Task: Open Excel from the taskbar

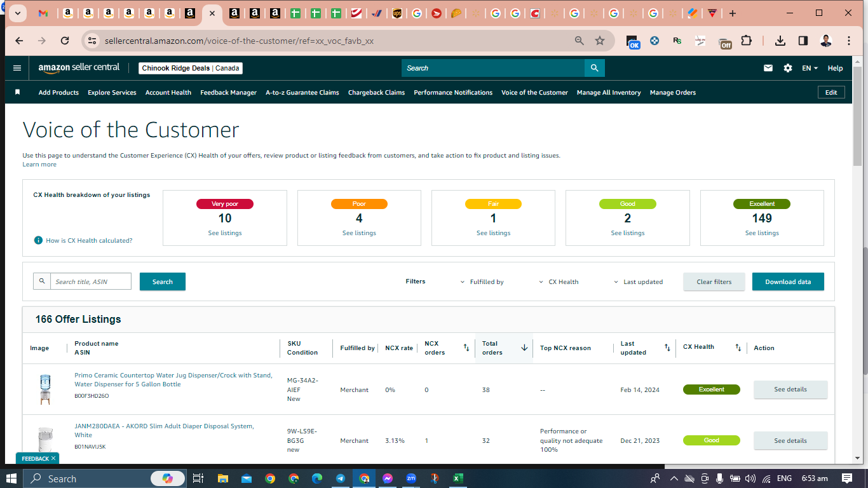Action: [458, 478]
